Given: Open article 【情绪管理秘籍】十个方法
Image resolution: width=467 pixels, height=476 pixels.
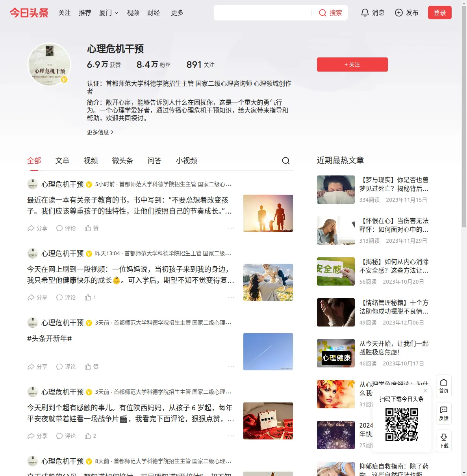Looking at the screenshot, I should (394, 307).
